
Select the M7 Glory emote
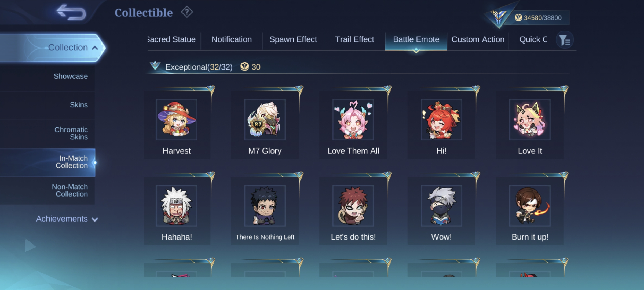(265, 125)
